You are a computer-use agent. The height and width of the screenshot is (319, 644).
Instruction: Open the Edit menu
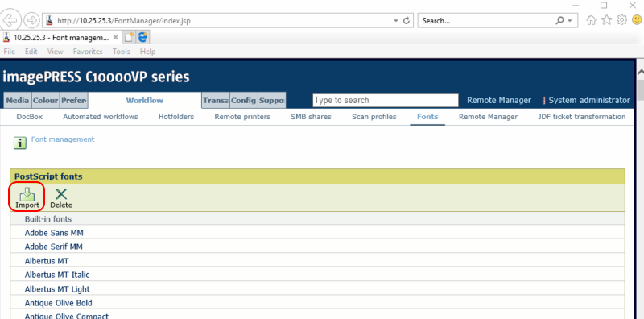click(31, 52)
